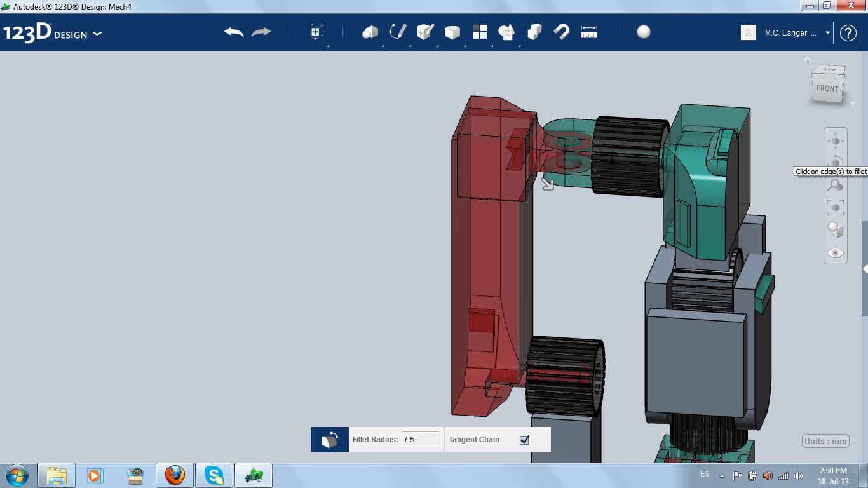The image size is (868, 488).
Task: Open Skype from the taskbar
Action: click(x=214, y=475)
